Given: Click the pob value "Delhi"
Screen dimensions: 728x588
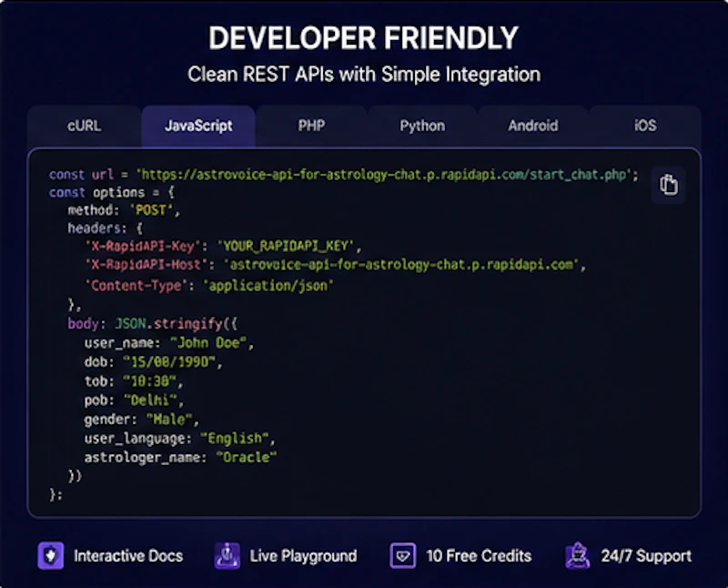Looking at the screenshot, I should (150, 400).
